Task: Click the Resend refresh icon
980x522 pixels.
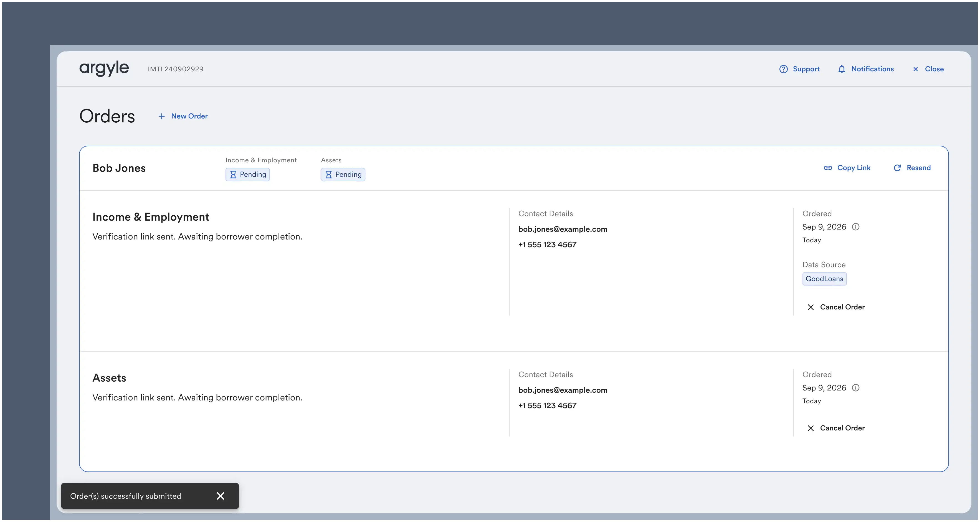Action: [x=897, y=168]
